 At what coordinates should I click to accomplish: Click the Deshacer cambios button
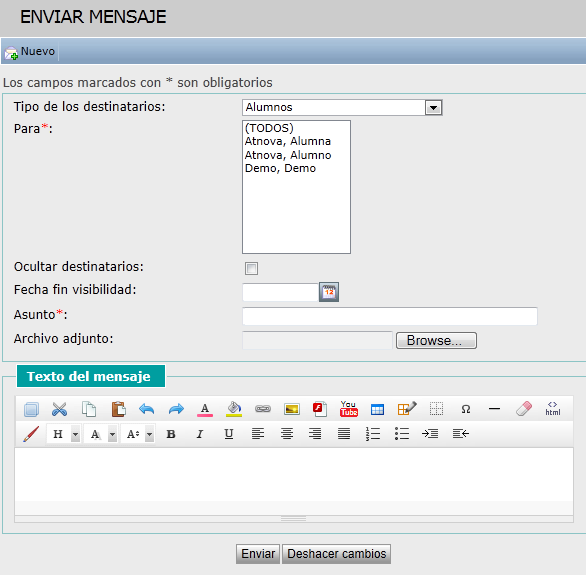coord(336,554)
